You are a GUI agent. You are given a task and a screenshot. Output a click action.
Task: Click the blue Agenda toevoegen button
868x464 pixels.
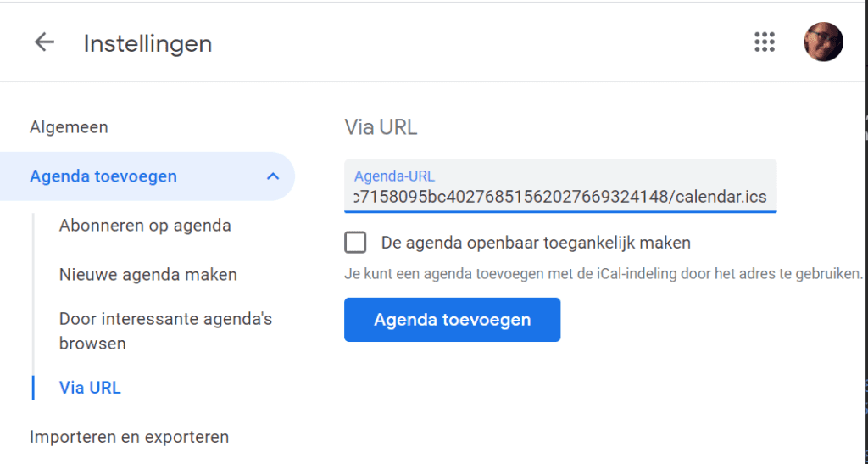click(x=453, y=320)
